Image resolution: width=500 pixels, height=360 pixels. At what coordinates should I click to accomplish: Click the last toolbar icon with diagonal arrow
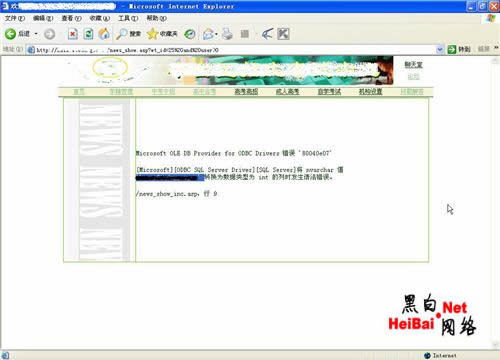283,34
